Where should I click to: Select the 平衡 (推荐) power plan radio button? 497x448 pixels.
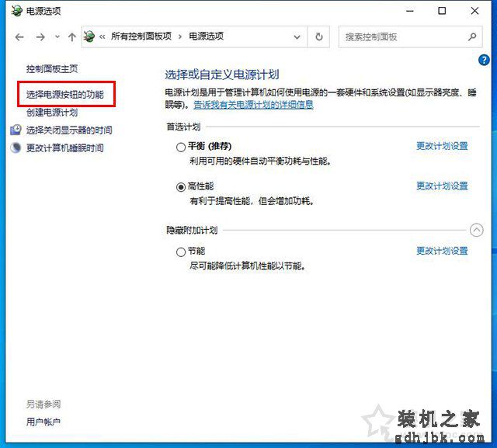pos(181,147)
